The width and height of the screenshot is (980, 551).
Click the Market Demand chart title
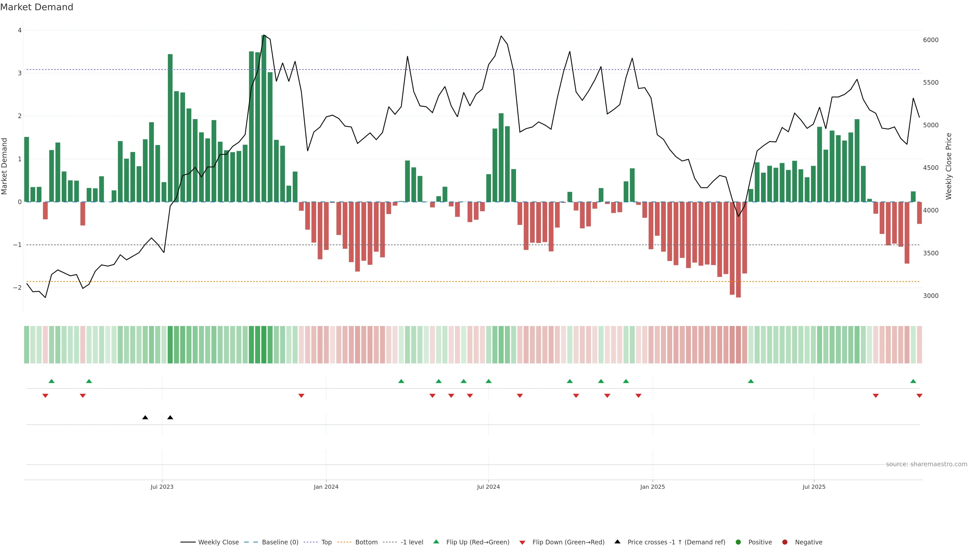pos(36,7)
